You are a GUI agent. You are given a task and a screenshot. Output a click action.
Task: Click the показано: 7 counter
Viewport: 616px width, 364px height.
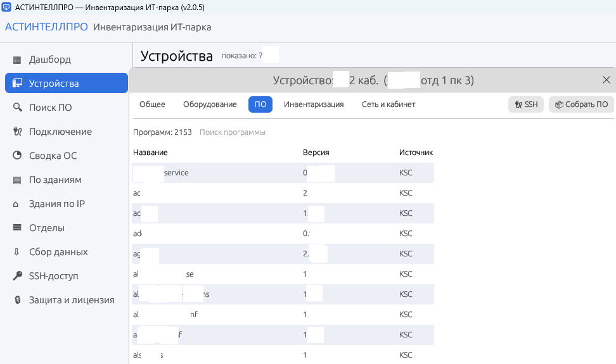(242, 56)
